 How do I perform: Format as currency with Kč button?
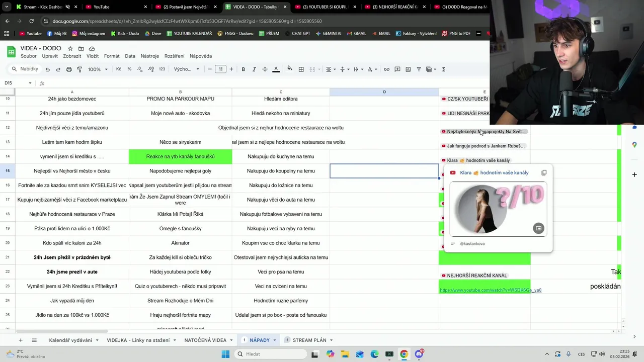[x=119, y=69]
